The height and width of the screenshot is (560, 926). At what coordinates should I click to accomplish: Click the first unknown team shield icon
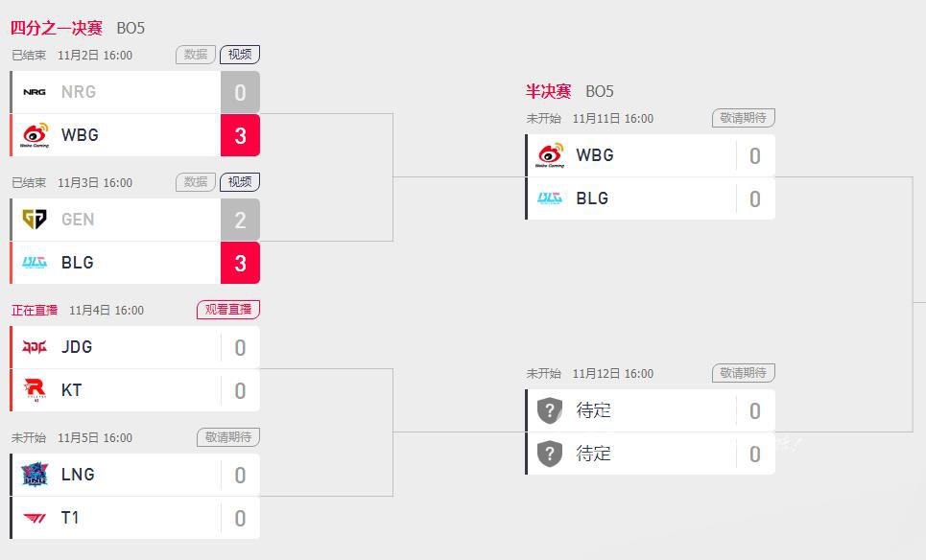click(550, 410)
